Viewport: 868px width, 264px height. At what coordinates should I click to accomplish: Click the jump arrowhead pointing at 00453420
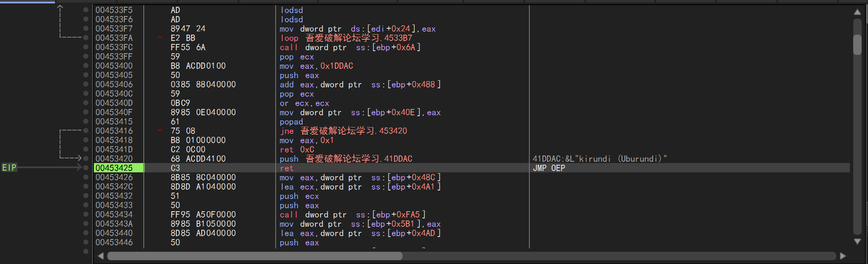(79, 158)
